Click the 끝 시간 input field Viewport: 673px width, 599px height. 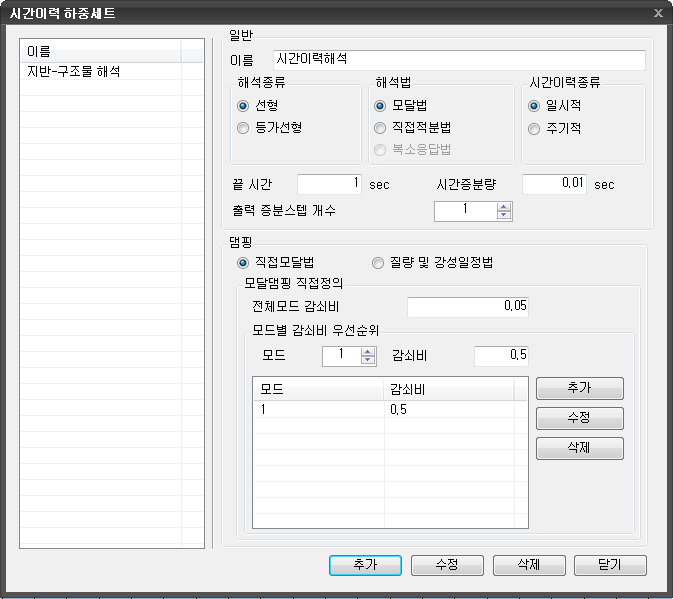click(x=329, y=184)
